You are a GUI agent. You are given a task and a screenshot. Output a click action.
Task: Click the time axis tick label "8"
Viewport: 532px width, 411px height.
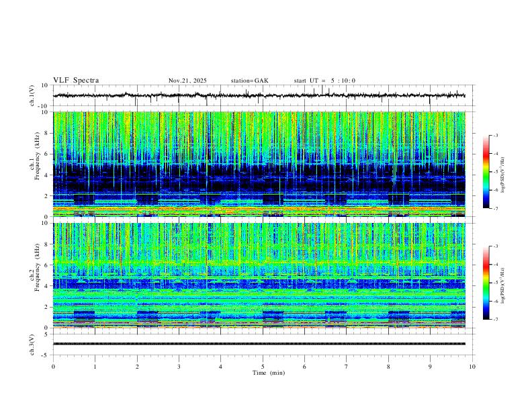pos(388,367)
